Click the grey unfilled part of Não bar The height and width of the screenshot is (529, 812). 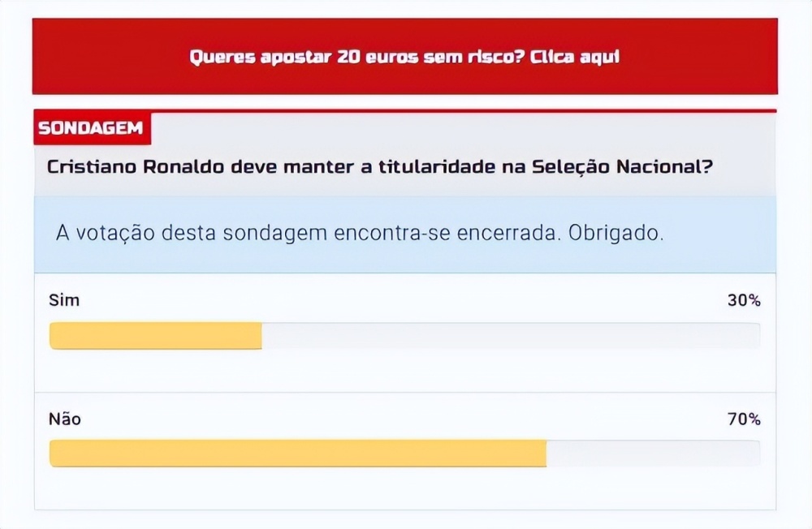654,454
